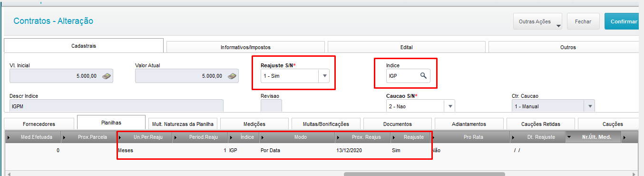Image resolution: width=644 pixels, height=176 pixels.
Task: Click the empty date cell under Dt. Reajuste
Action: (x=537, y=150)
